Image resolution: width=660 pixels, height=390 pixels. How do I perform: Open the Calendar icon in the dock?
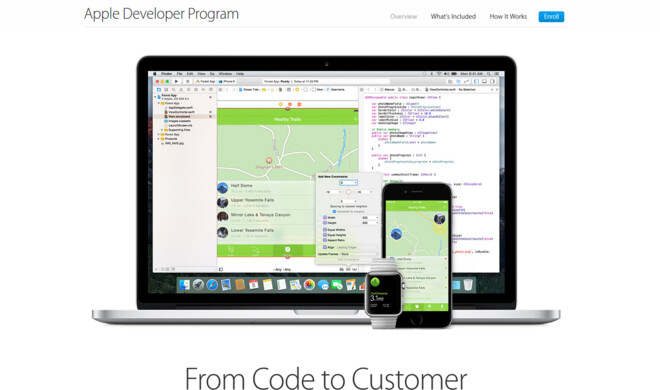pos(253,285)
